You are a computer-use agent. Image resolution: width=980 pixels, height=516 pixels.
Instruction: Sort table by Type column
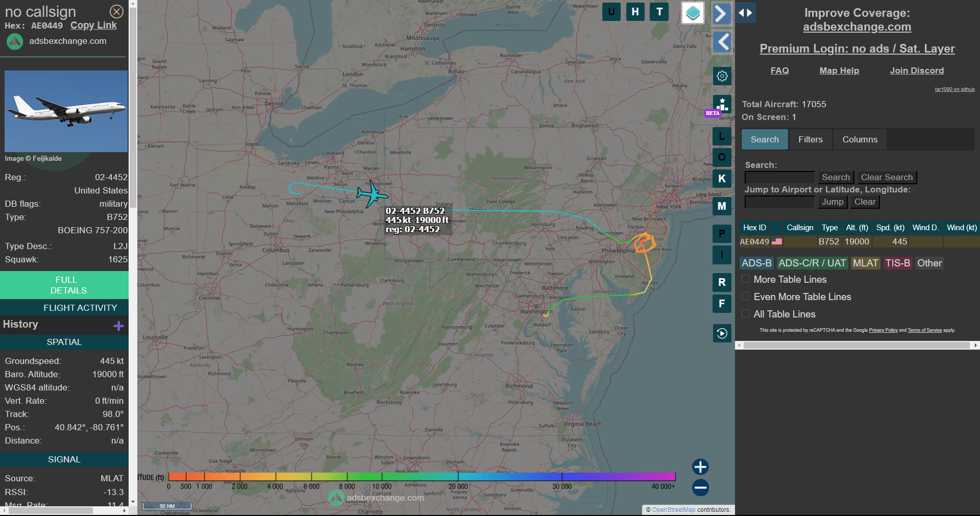coord(829,228)
